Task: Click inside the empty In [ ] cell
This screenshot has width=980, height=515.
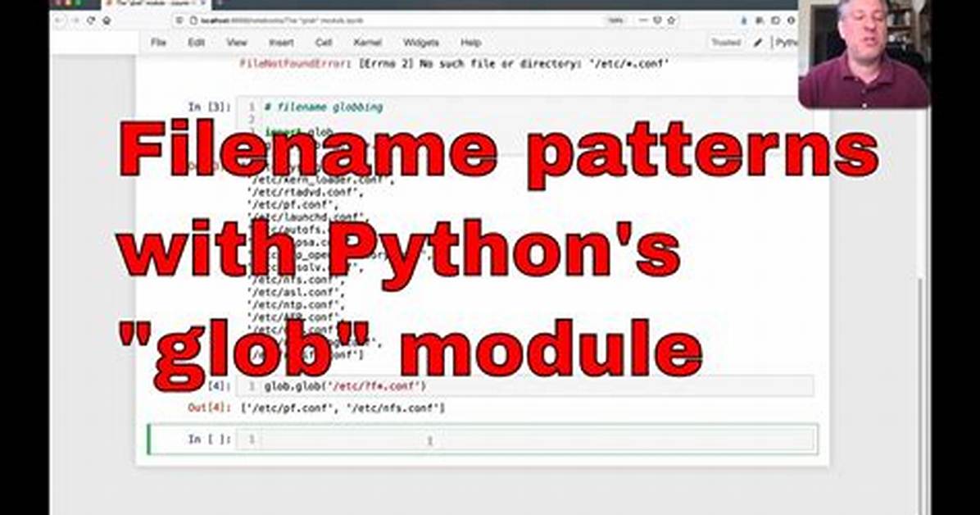Action: (x=526, y=440)
